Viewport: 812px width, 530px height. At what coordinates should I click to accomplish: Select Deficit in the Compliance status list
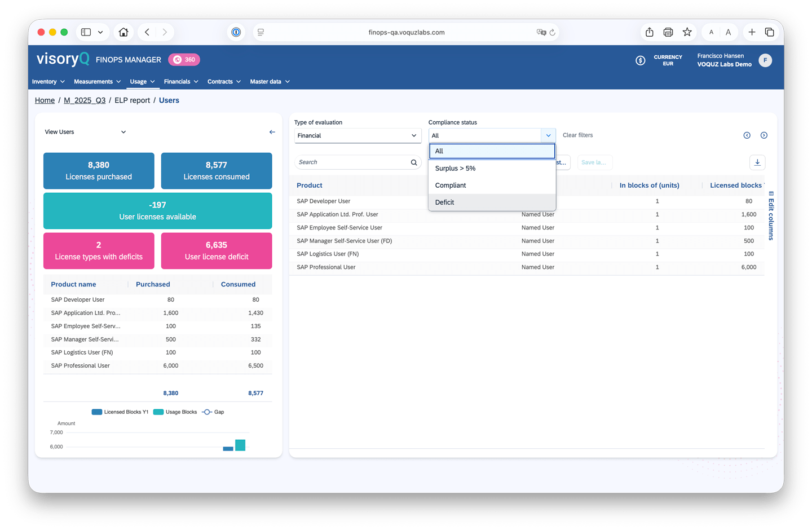coord(492,202)
